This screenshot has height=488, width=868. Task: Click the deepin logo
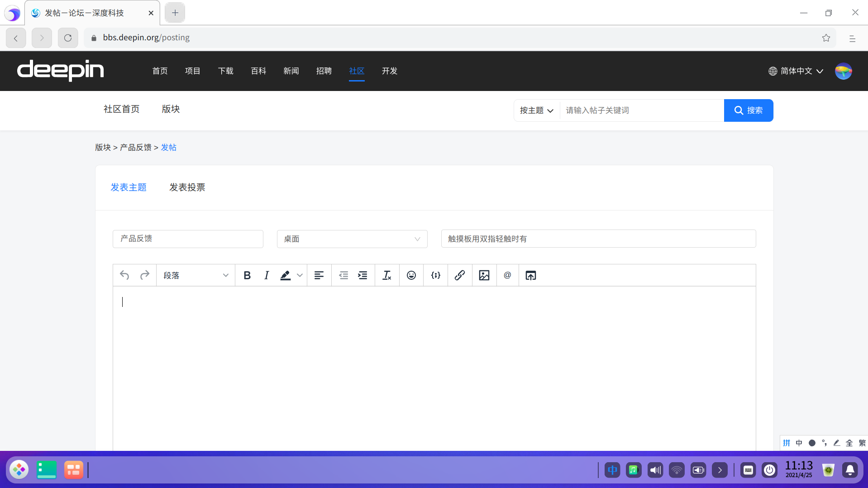coord(61,71)
